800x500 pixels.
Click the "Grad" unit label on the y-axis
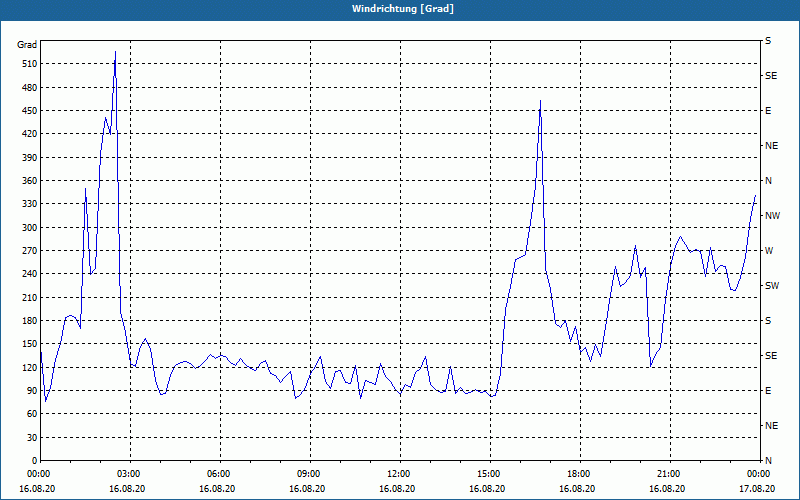click(27, 45)
